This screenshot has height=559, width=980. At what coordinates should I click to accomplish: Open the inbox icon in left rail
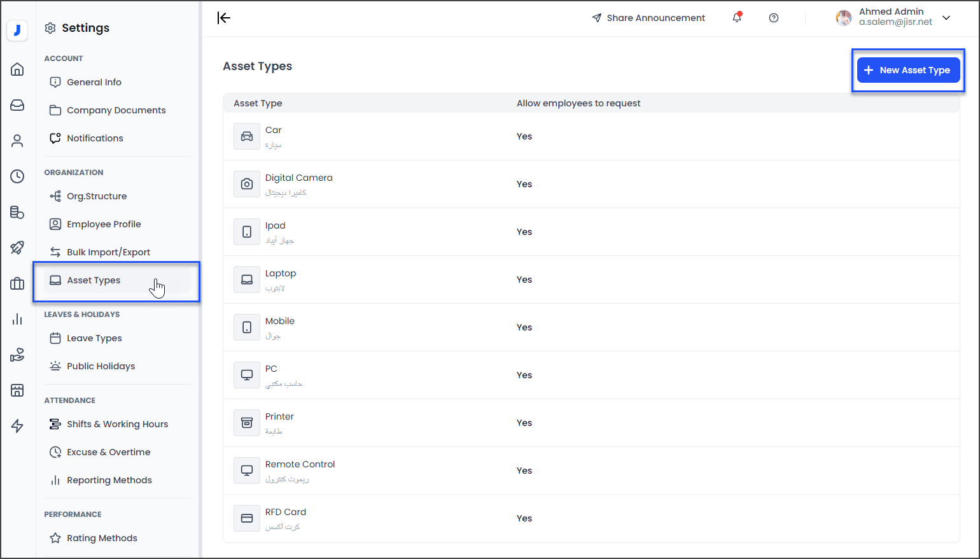click(17, 105)
